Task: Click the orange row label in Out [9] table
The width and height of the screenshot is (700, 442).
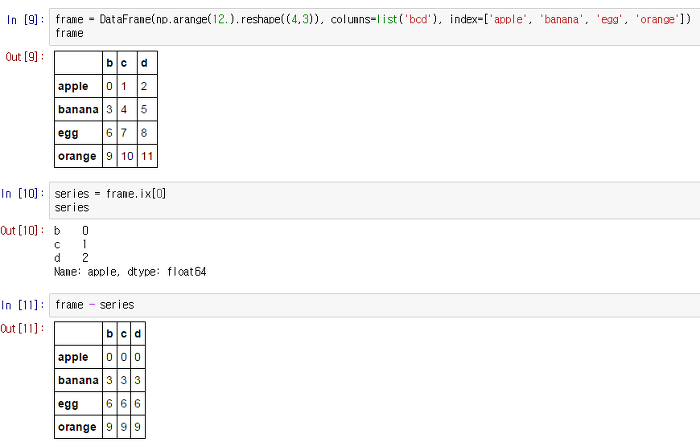Action: point(79,156)
